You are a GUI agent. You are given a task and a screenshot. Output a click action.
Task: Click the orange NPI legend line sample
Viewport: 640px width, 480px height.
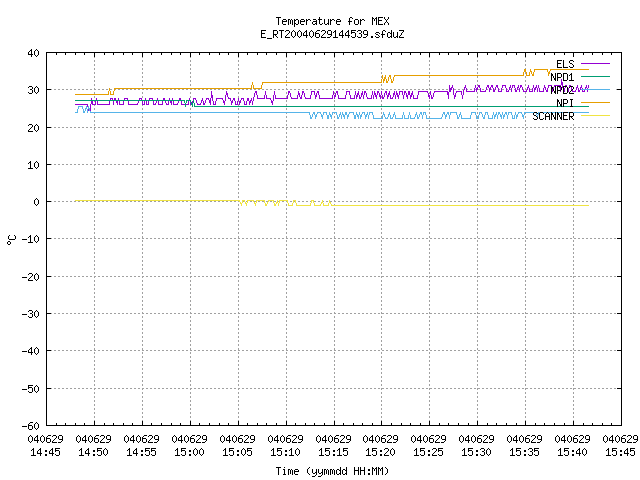[x=595, y=102]
